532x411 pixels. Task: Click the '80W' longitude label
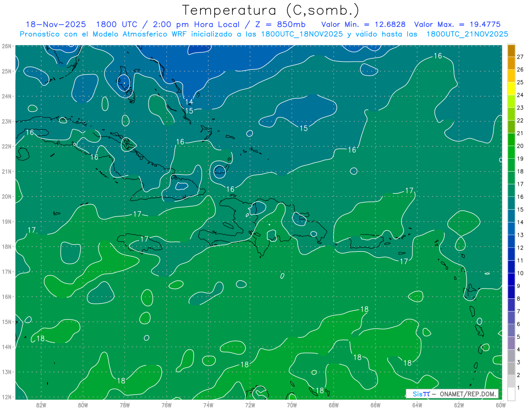[x=82, y=405]
